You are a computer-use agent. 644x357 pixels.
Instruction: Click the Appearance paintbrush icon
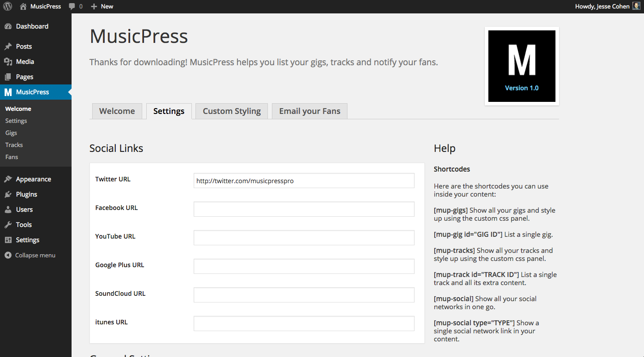point(8,179)
